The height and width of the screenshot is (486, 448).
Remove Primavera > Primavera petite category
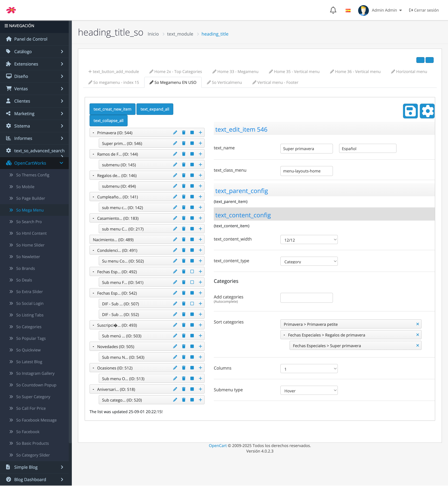(x=417, y=324)
